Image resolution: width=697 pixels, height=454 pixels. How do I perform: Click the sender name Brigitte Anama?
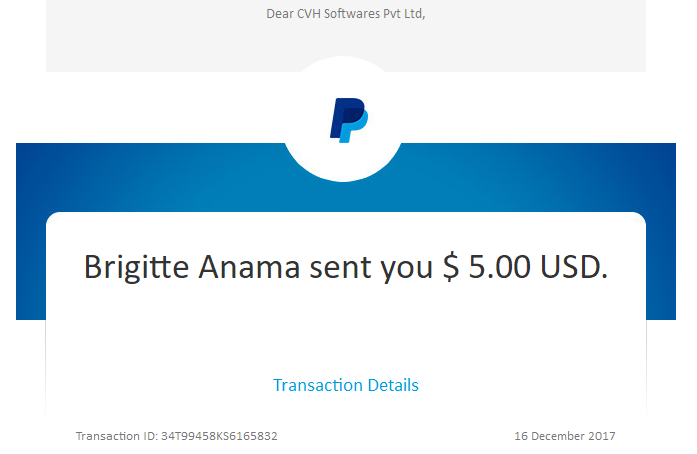[192, 267]
